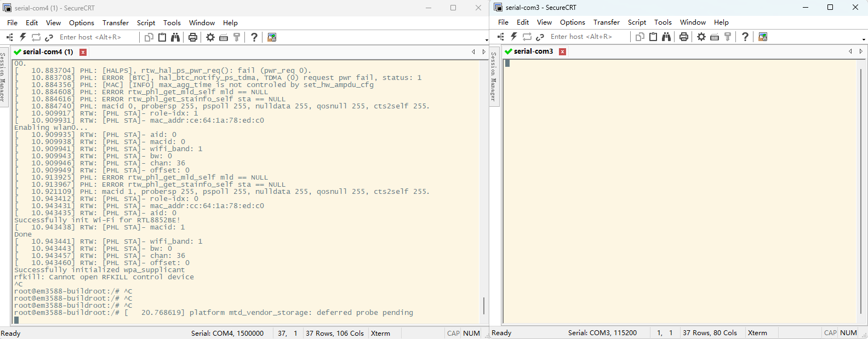Expand Session Manager side panel in serial-com4 window
Image resolution: width=868 pixels, height=339 pixels.
(x=3, y=77)
